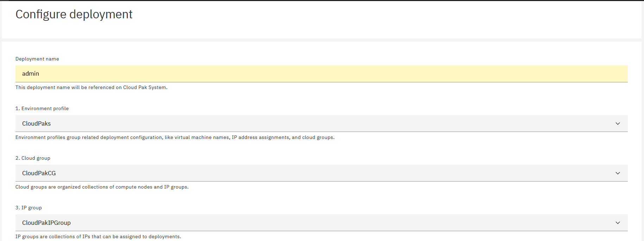Select the 'Configure deployment' page heading

point(74,14)
